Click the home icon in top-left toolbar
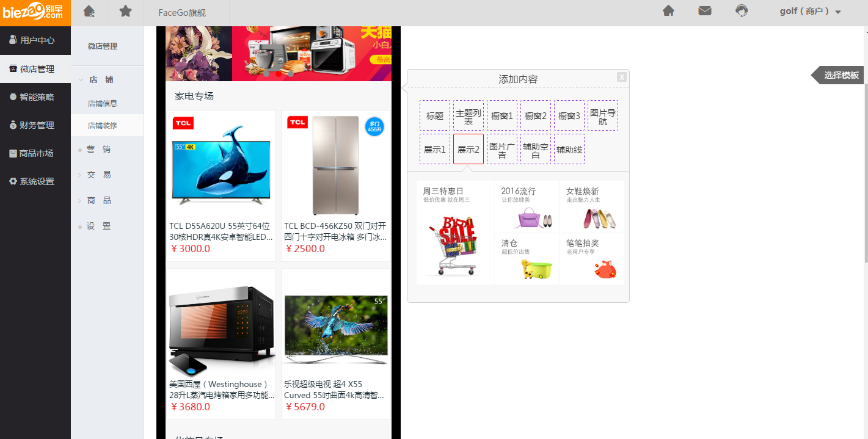868x439 pixels. click(x=89, y=12)
